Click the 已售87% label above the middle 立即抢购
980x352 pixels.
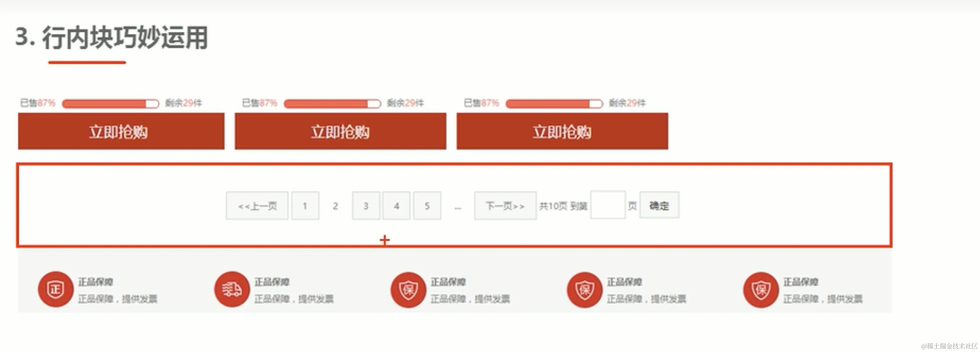point(259,102)
